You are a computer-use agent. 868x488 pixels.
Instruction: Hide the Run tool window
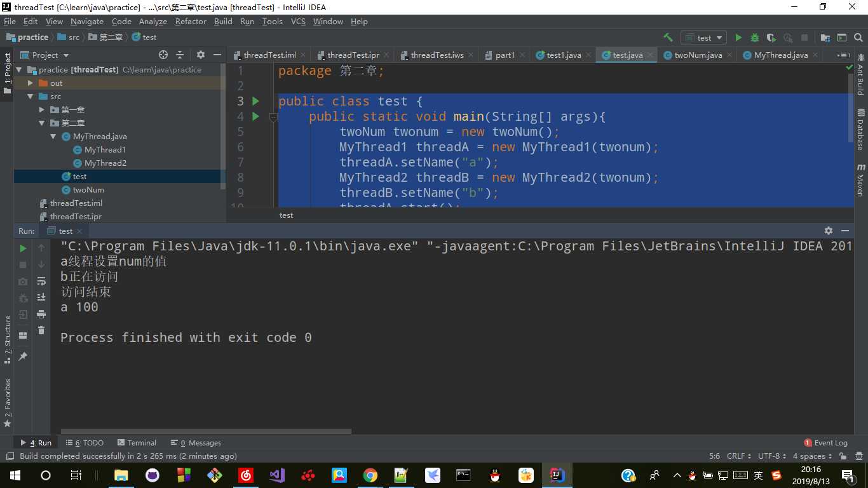point(845,231)
